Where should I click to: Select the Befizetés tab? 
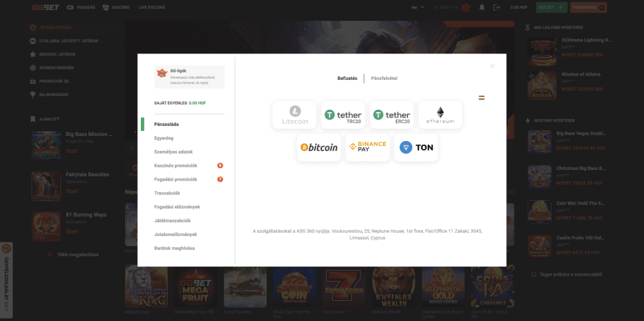coord(347,78)
